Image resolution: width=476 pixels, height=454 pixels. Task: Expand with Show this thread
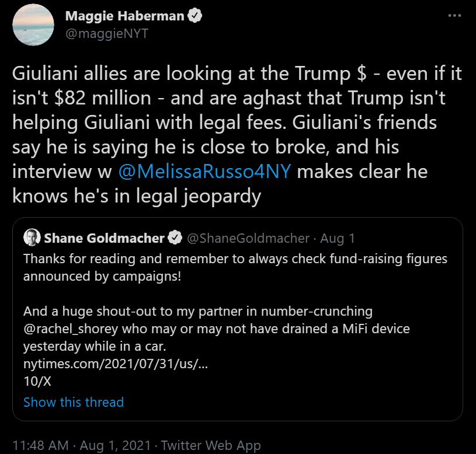tap(74, 402)
